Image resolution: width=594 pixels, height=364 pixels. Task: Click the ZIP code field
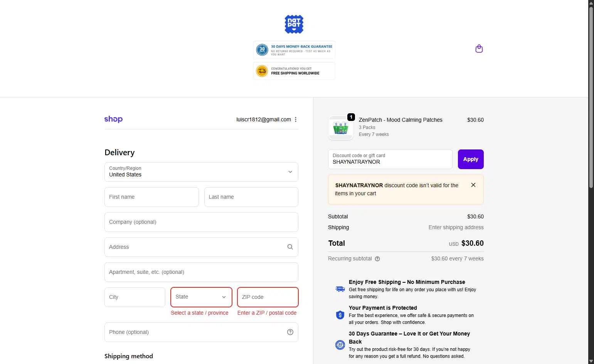[268, 297]
